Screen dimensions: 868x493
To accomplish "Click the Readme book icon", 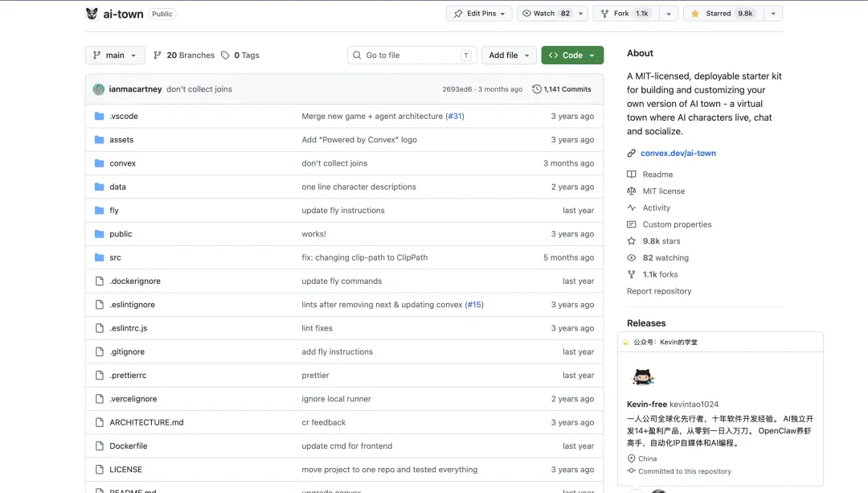I will click(x=632, y=175).
